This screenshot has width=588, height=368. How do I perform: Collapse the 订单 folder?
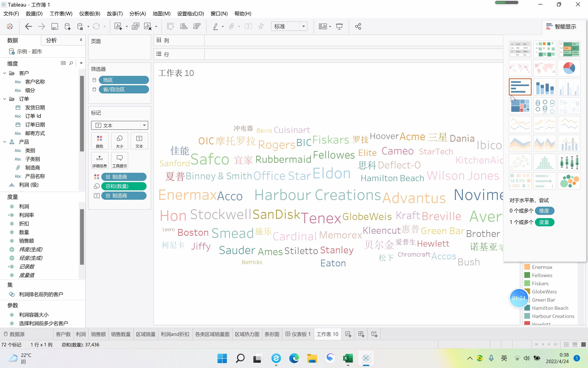coord(5,99)
